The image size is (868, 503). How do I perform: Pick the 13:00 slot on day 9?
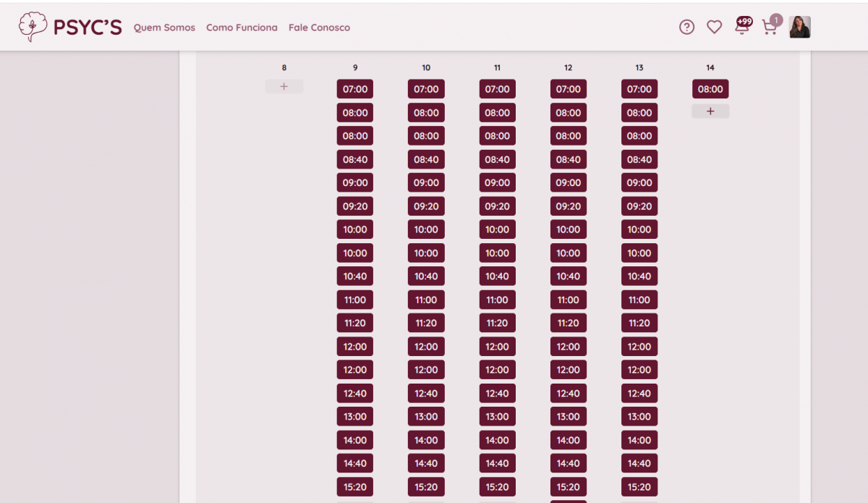(355, 416)
